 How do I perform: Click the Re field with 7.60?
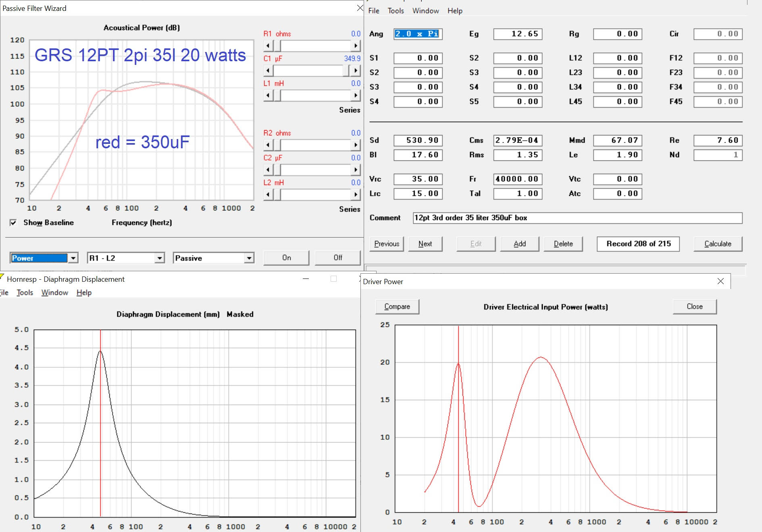coord(718,140)
